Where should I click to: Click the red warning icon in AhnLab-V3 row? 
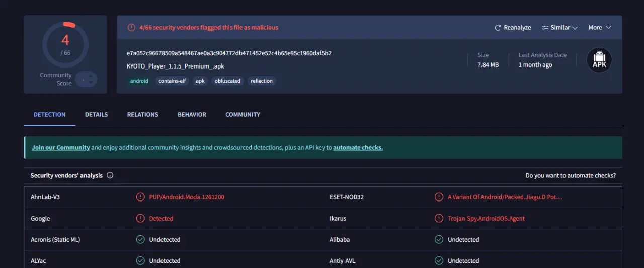pyautogui.click(x=140, y=197)
